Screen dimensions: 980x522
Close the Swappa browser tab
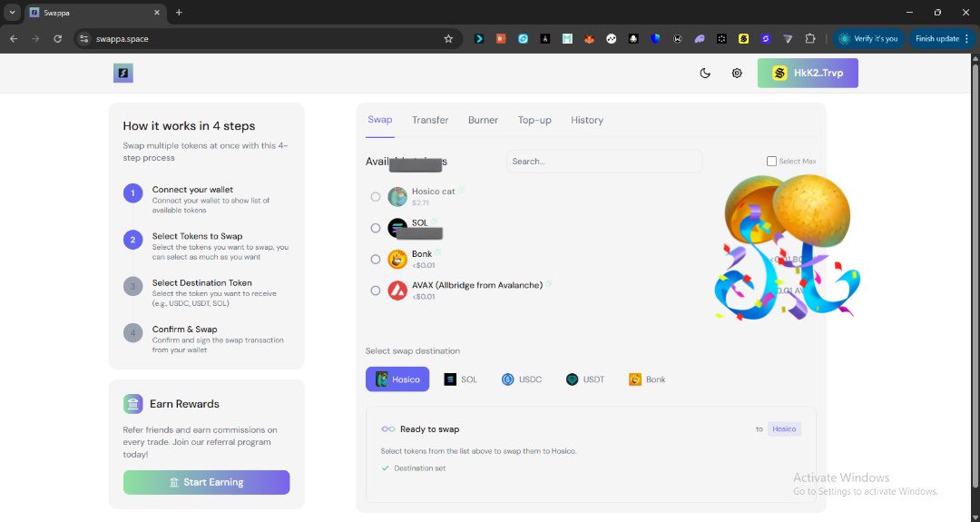pyautogui.click(x=157, y=13)
